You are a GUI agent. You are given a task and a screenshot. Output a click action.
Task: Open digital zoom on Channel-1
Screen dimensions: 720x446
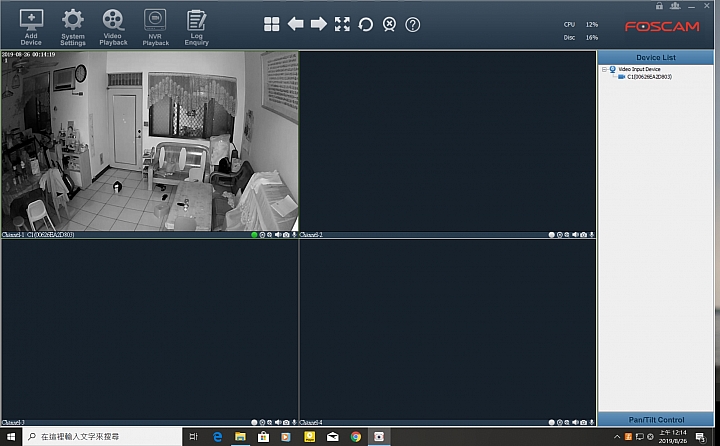[270, 235]
